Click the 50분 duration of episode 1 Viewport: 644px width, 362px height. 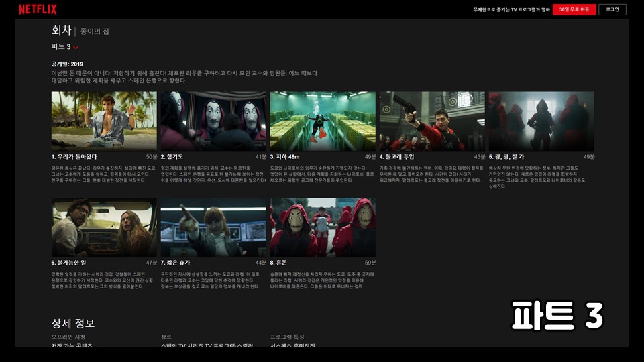[x=152, y=157]
